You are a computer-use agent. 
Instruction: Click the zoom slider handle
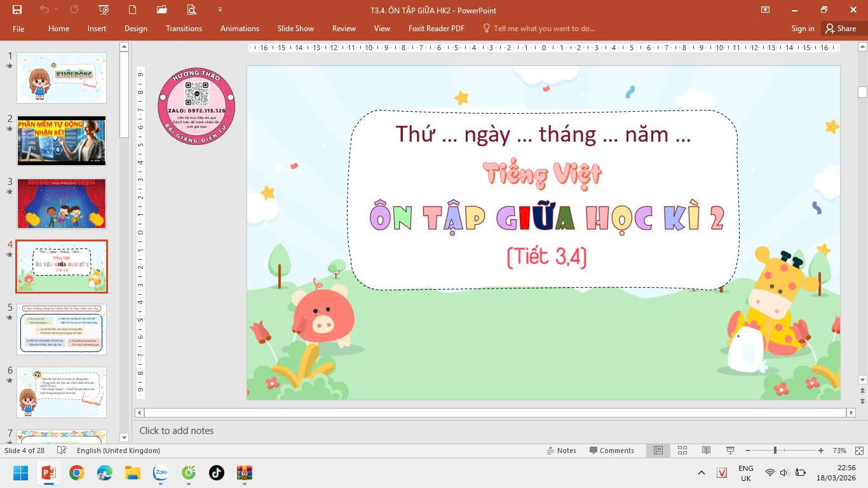pyautogui.click(x=775, y=451)
